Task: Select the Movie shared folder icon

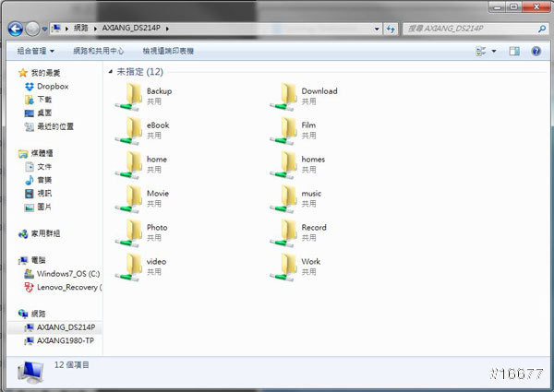Action: point(129,198)
